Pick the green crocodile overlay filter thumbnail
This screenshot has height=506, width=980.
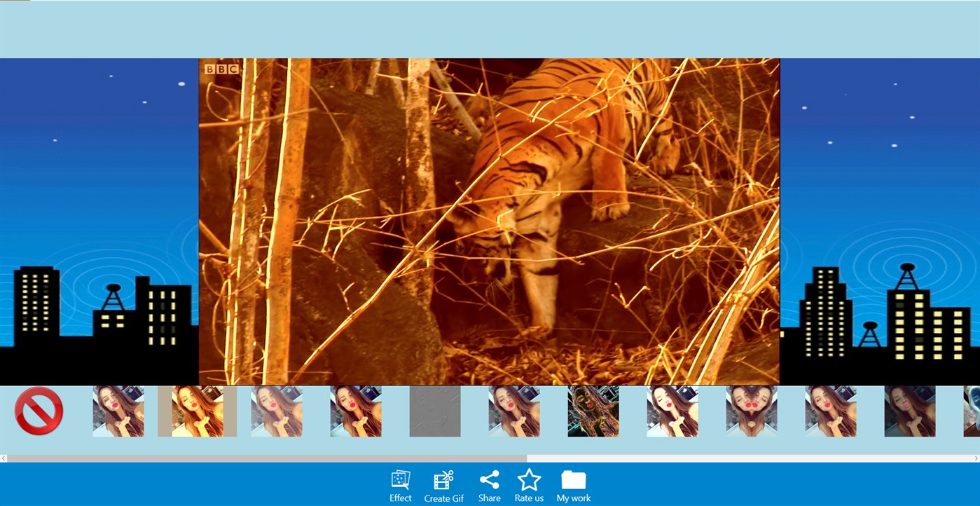click(x=593, y=411)
